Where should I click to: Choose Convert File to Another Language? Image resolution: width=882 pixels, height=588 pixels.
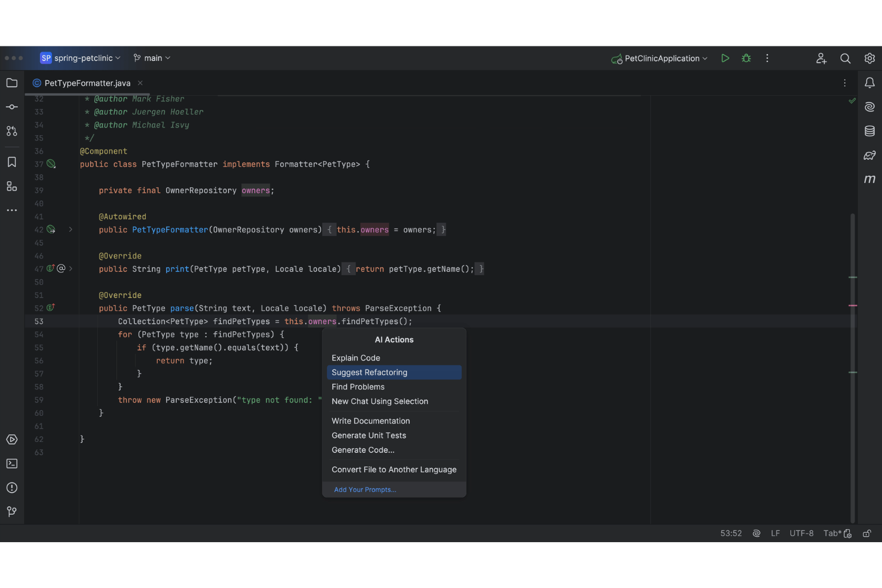pos(394,470)
